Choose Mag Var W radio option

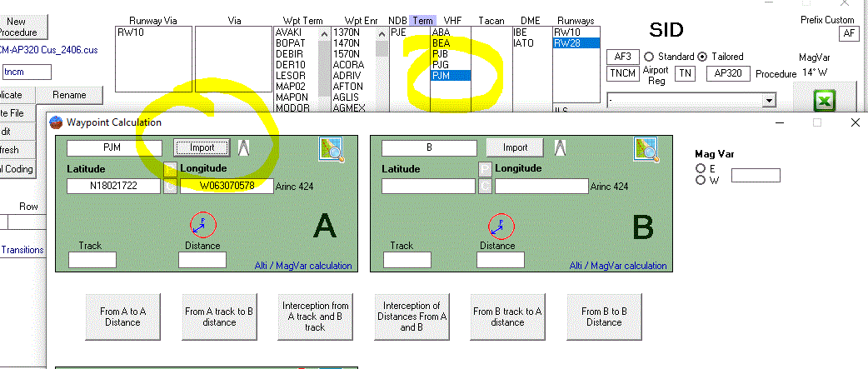[x=701, y=180]
